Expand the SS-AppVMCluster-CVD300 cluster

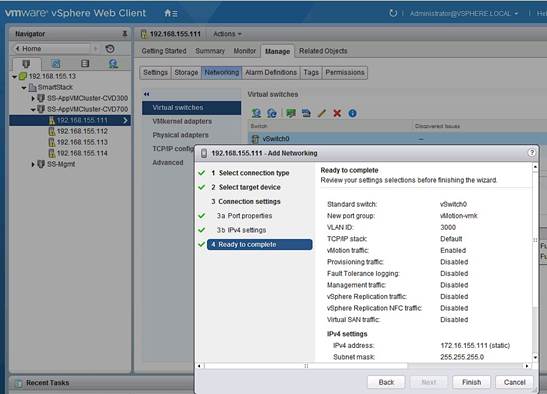[x=33, y=98]
